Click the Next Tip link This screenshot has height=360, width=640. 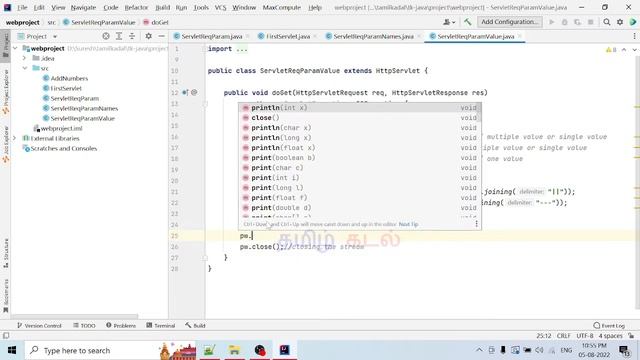(409, 224)
